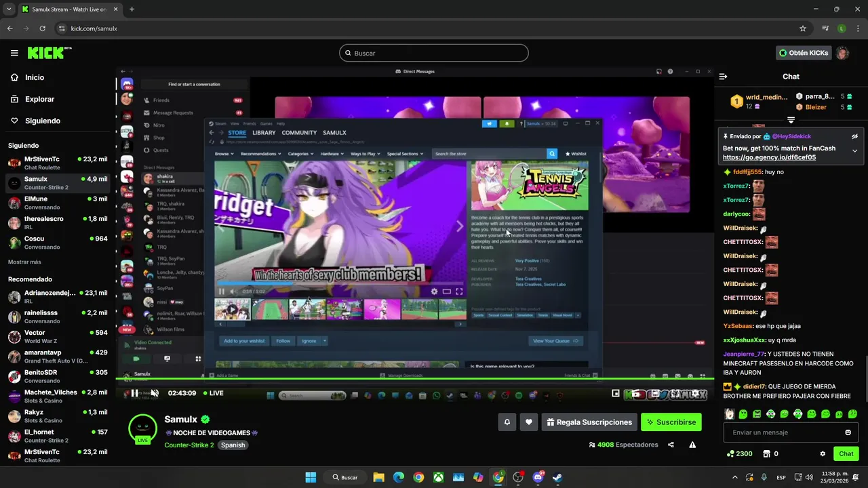Open Samulx streamer avatar

click(142, 428)
